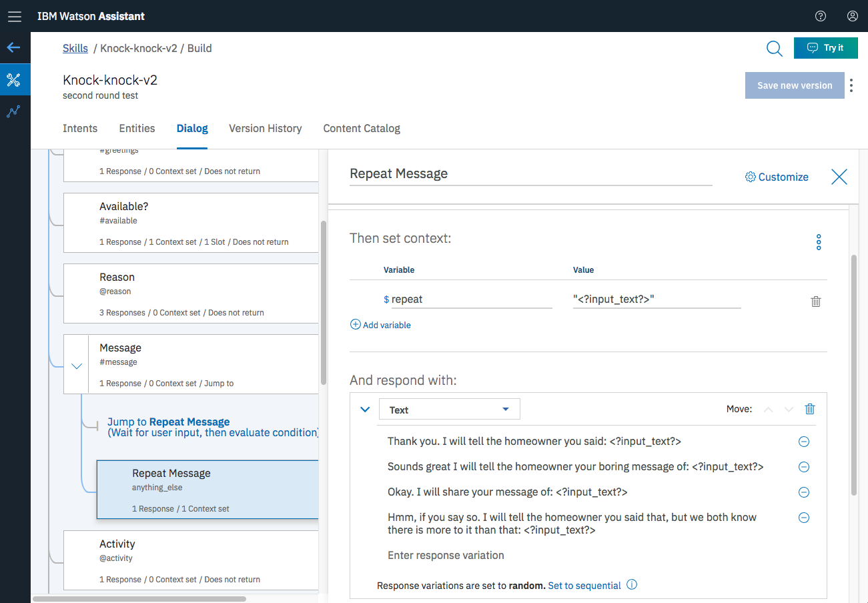Open the Version History tab
Screen dimensions: 868x603
coord(265,128)
